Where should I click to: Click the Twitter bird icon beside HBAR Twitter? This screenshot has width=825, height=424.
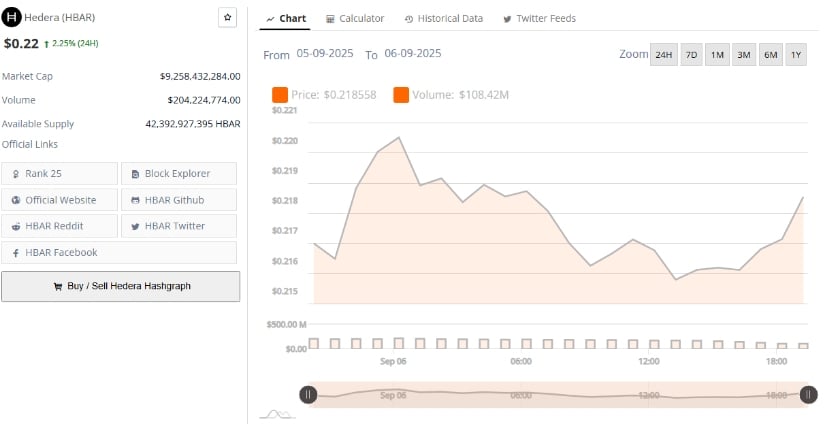pos(136,227)
